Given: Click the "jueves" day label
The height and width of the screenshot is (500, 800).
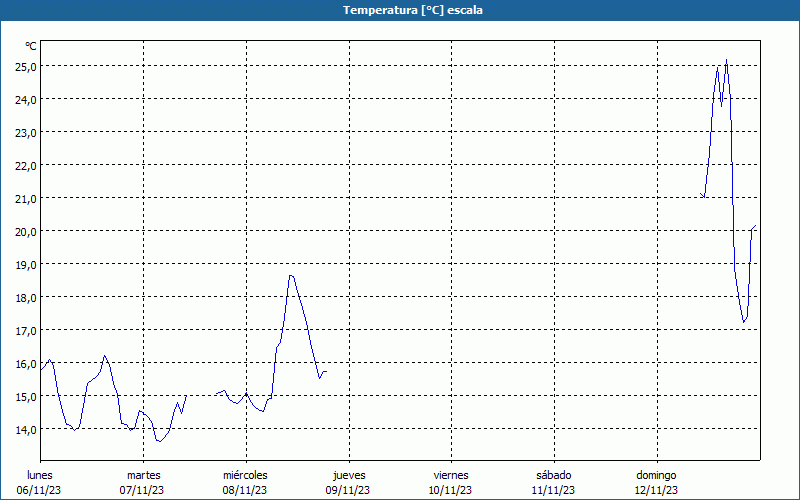Looking at the screenshot, I should point(349,476).
